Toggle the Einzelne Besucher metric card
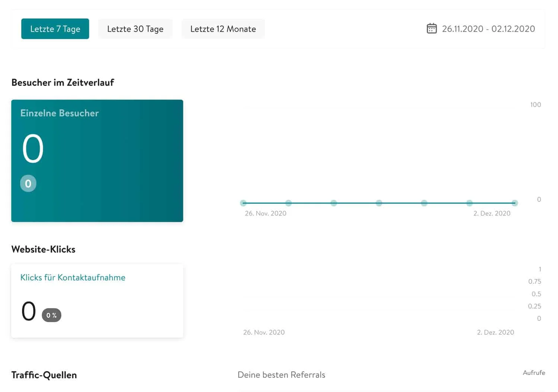558x392 pixels. coord(97,161)
